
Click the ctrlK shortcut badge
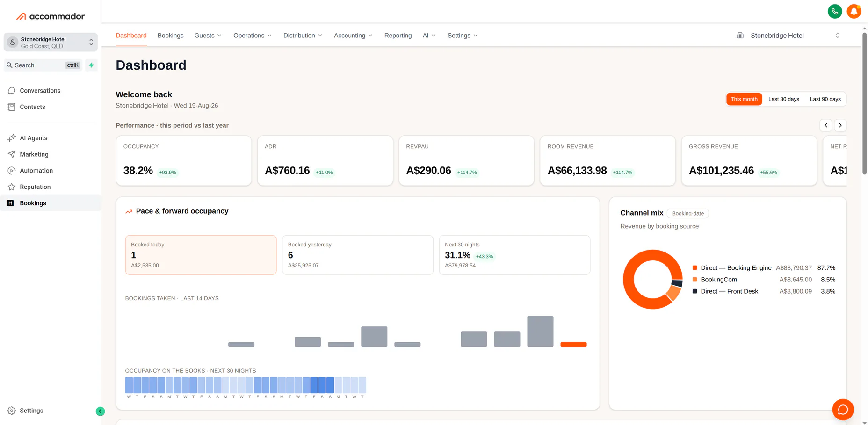point(73,65)
